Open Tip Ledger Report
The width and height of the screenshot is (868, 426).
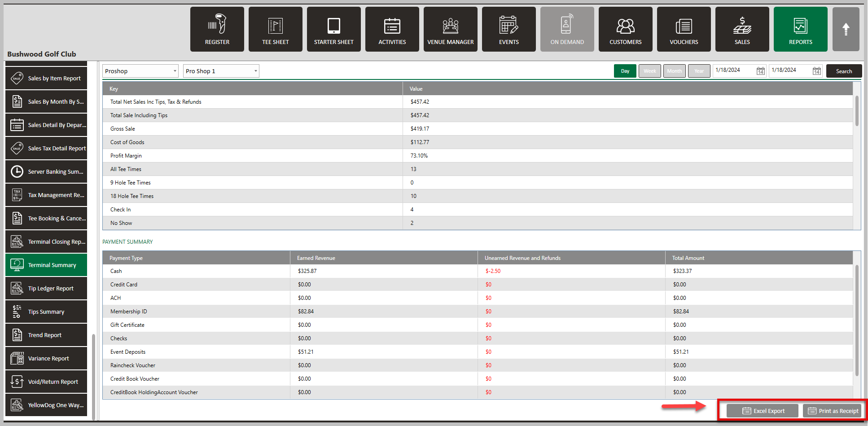coord(46,288)
